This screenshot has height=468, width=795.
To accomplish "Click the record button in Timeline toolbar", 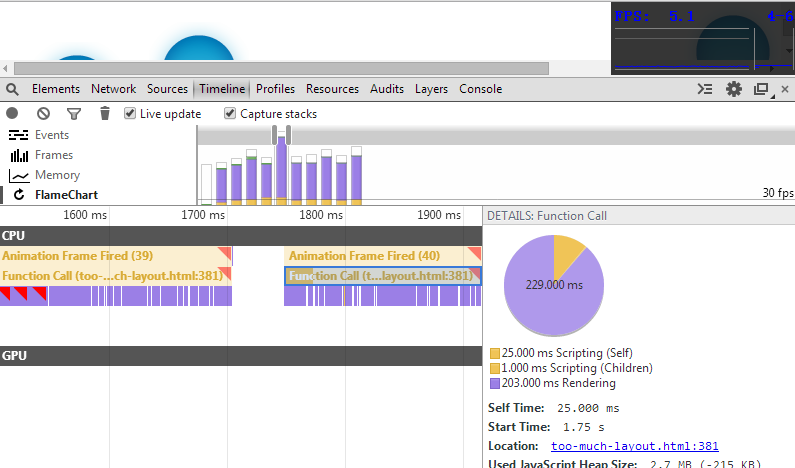I will point(13,114).
